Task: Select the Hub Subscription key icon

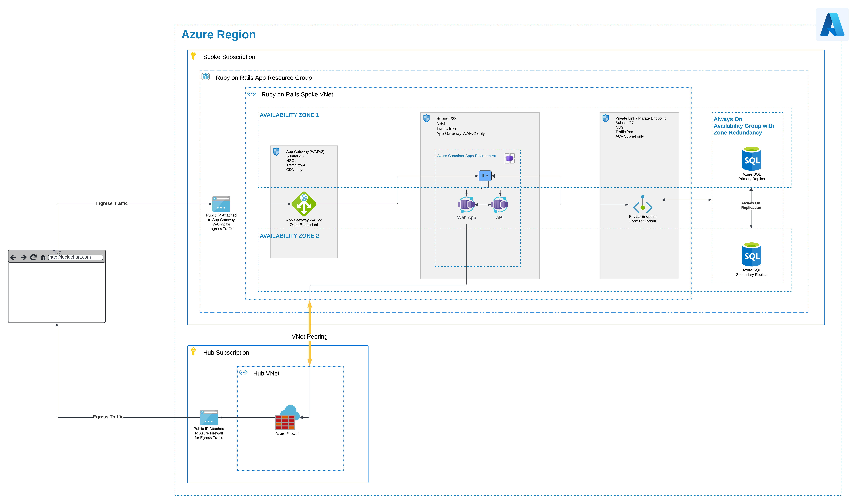Action: (193, 351)
